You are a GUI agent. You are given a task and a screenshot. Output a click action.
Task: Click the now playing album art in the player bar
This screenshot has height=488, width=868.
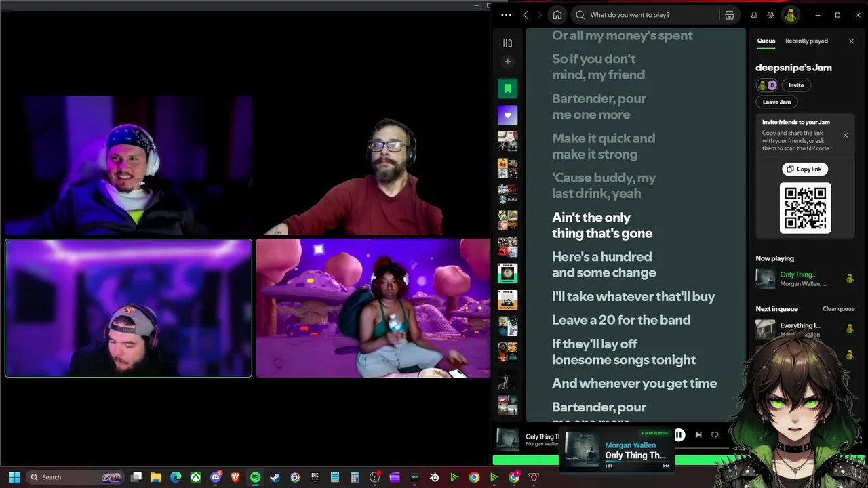pyautogui.click(x=508, y=440)
